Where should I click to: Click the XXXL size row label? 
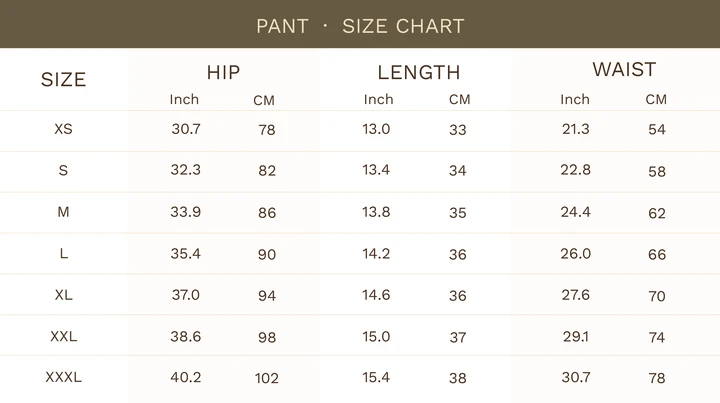coord(63,377)
